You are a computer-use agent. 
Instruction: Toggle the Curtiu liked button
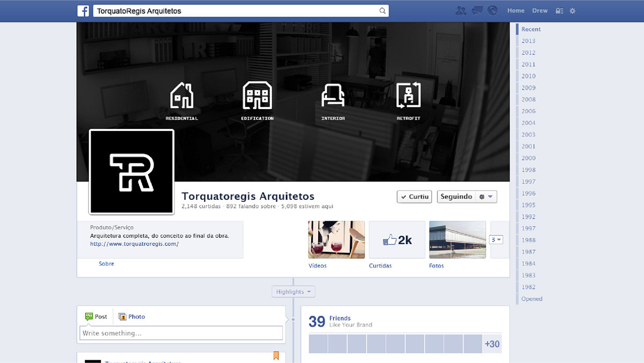point(414,197)
